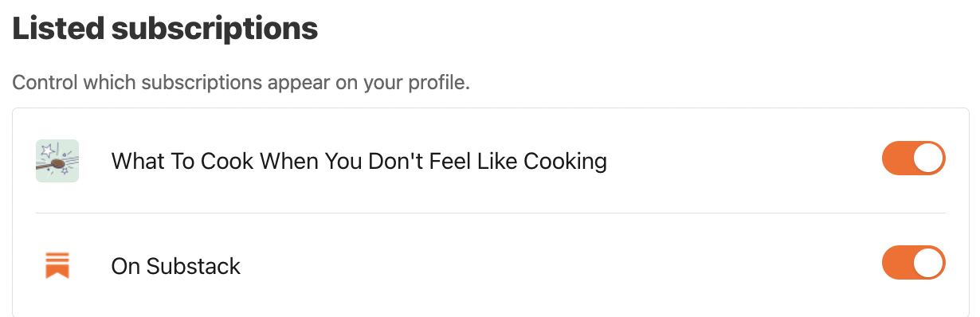This screenshot has width=980, height=317.
Task: Disable What To Cook When You Don't Feel Like Cooking toggle
Action: [x=913, y=158]
